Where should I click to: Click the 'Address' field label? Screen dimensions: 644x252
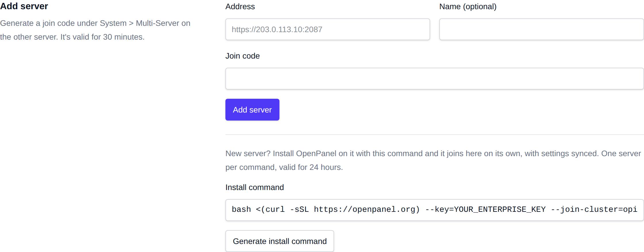(x=240, y=7)
